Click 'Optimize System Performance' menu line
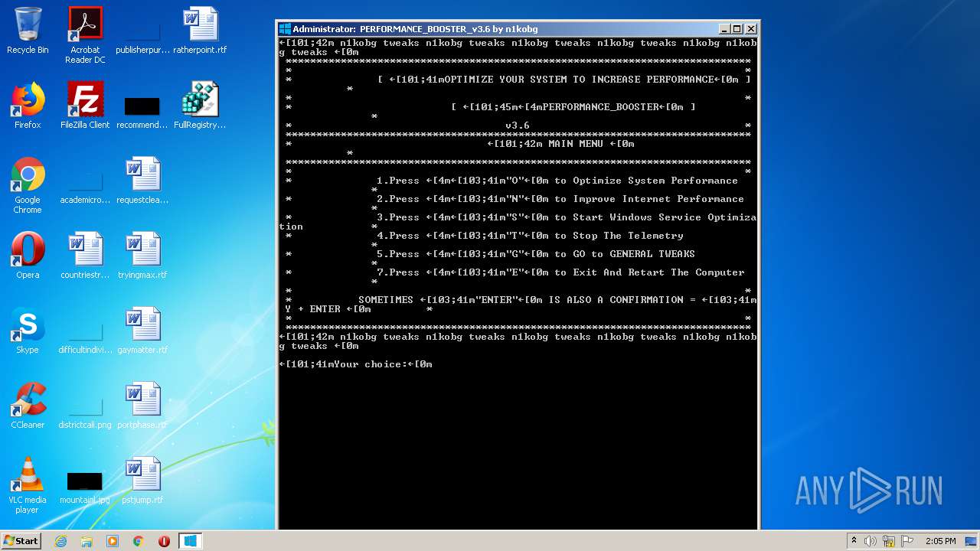 click(x=557, y=181)
